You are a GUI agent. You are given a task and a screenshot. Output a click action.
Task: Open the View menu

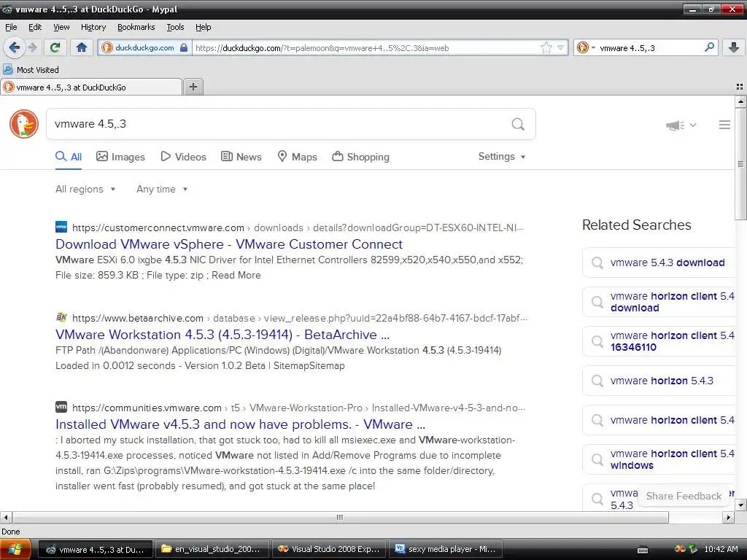[61, 27]
